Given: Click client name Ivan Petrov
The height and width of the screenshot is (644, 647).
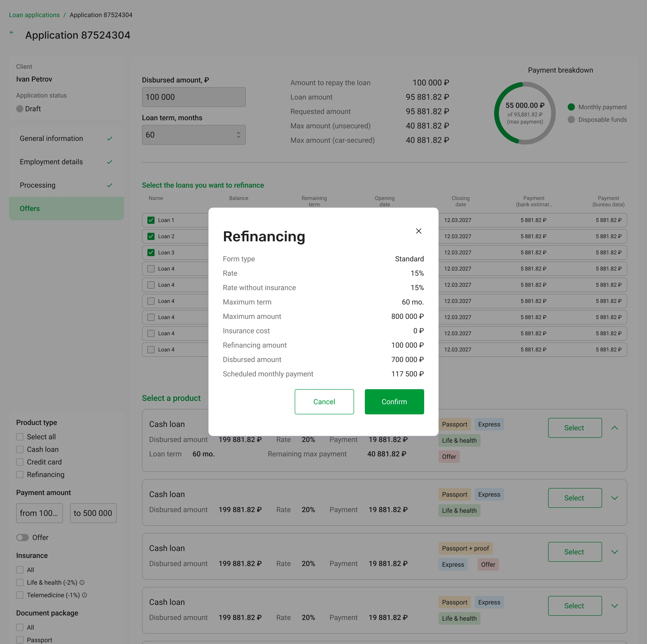Looking at the screenshot, I should [34, 79].
